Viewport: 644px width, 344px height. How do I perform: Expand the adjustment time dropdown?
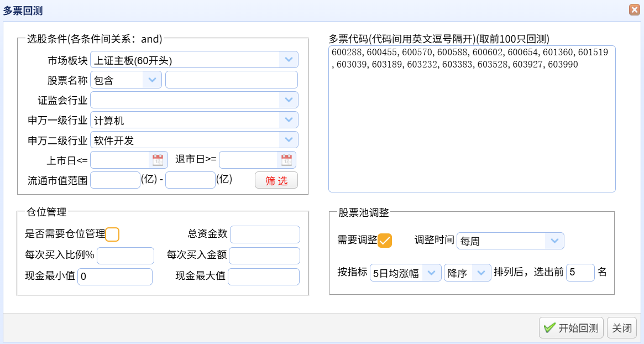tap(554, 241)
